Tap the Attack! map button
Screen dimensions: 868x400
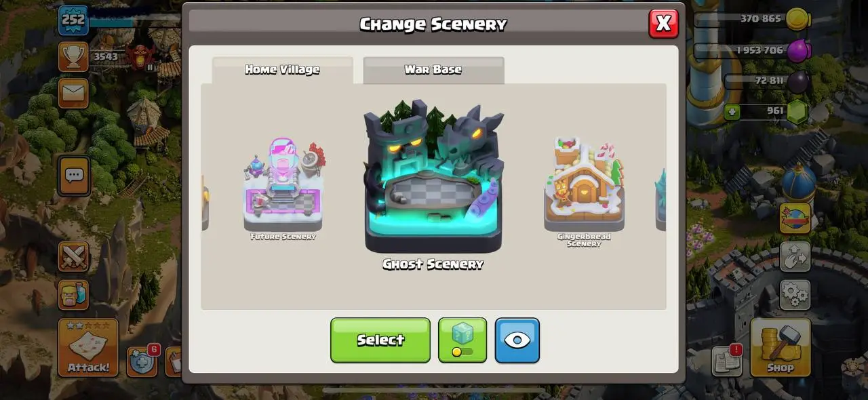(x=88, y=348)
